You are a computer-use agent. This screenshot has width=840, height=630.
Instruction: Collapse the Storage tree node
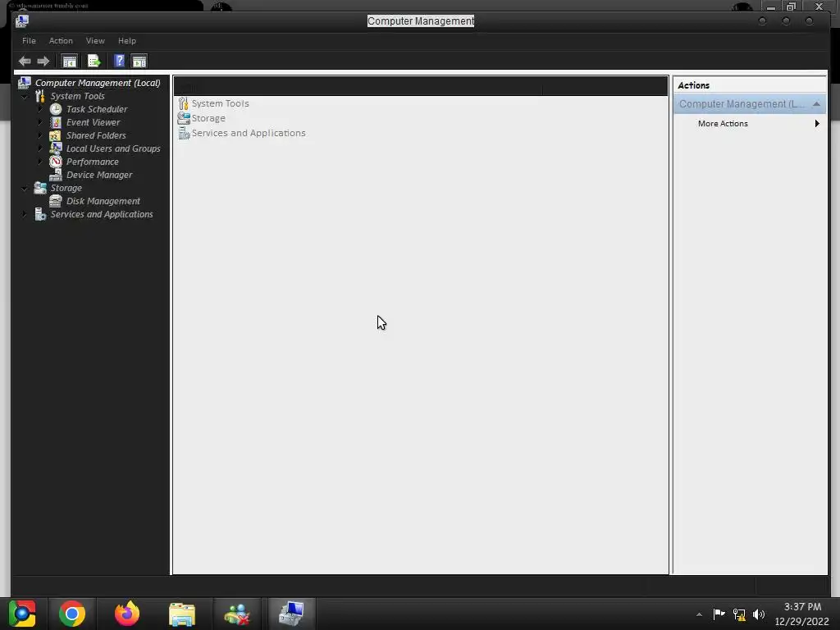25,189
